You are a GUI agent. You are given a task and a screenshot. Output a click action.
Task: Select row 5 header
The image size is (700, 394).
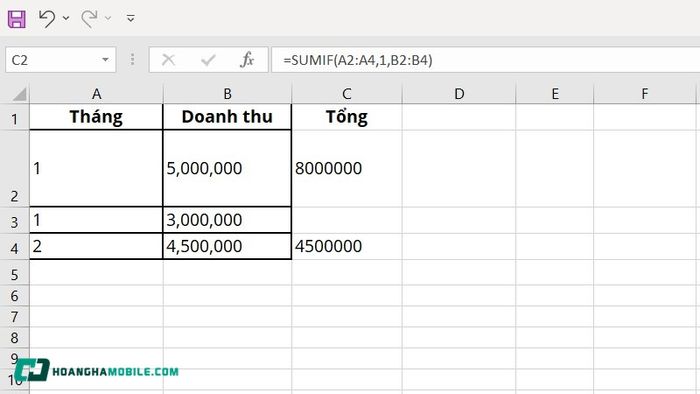pos(15,273)
